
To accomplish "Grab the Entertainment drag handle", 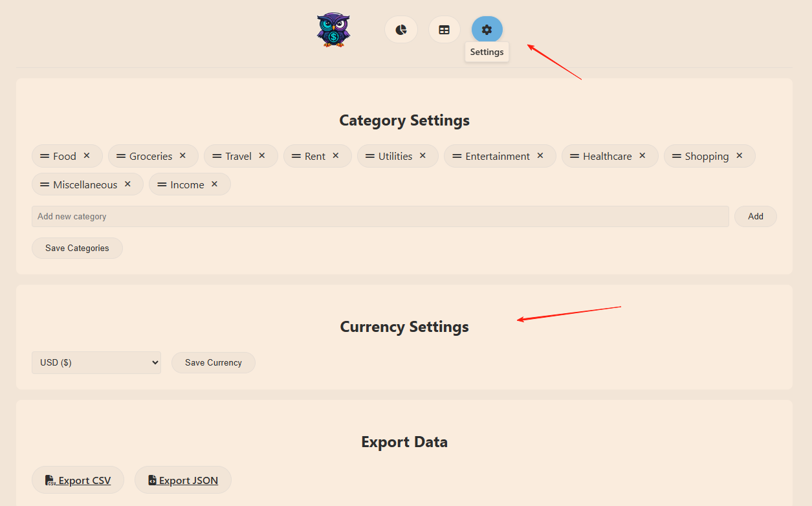I will 457,157.
